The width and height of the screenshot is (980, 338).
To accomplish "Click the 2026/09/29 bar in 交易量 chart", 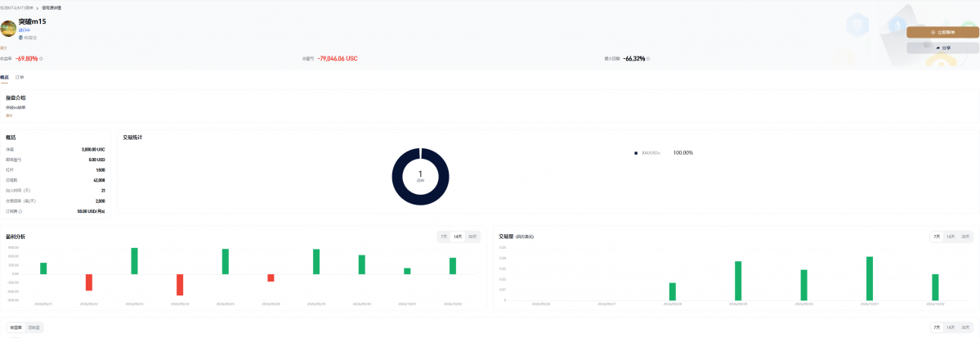I will click(x=738, y=281).
